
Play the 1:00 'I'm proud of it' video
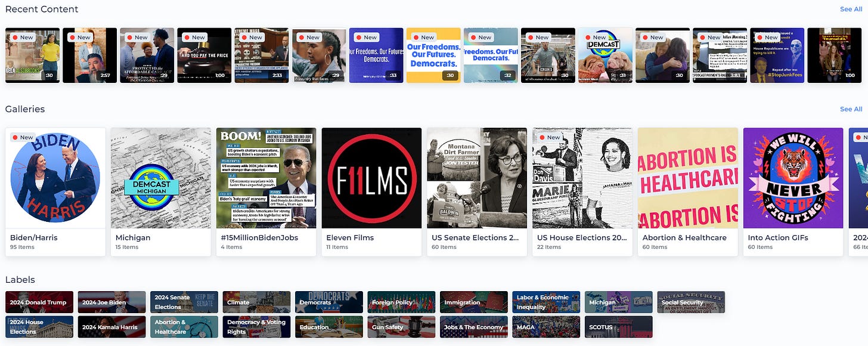pos(833,55)
